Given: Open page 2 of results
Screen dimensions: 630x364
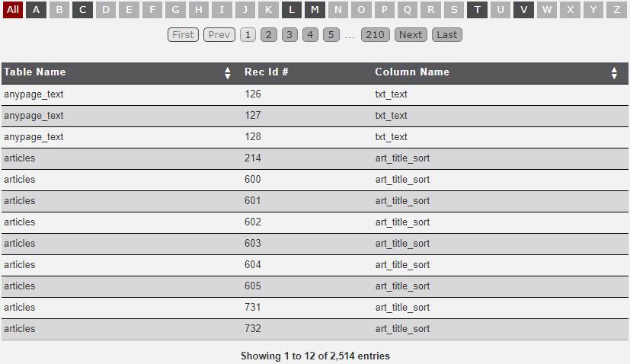Looking at the screenshot, I should tap(269, 34).
